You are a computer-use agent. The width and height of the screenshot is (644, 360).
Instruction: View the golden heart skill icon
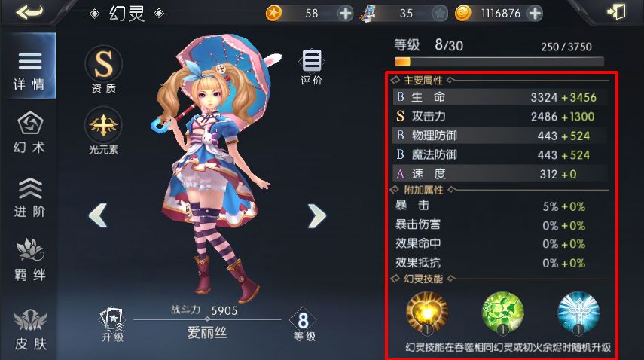[x=427, y=313]
